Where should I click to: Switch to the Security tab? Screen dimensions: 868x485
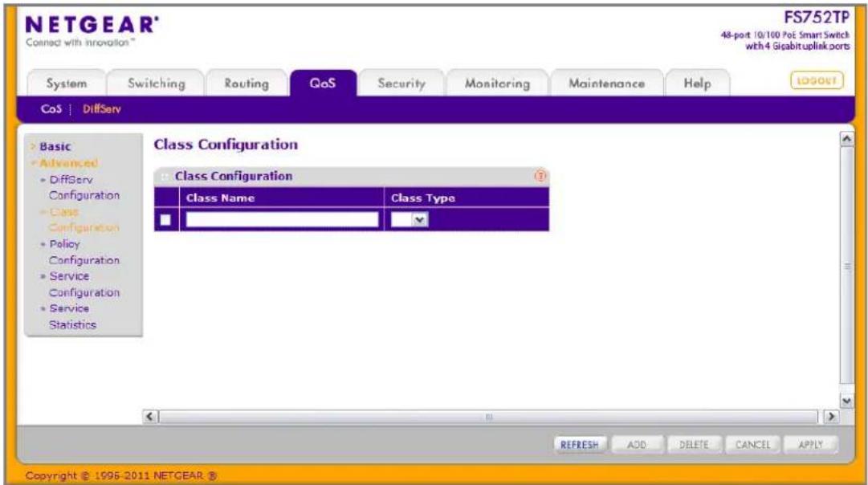coord(401,84)
